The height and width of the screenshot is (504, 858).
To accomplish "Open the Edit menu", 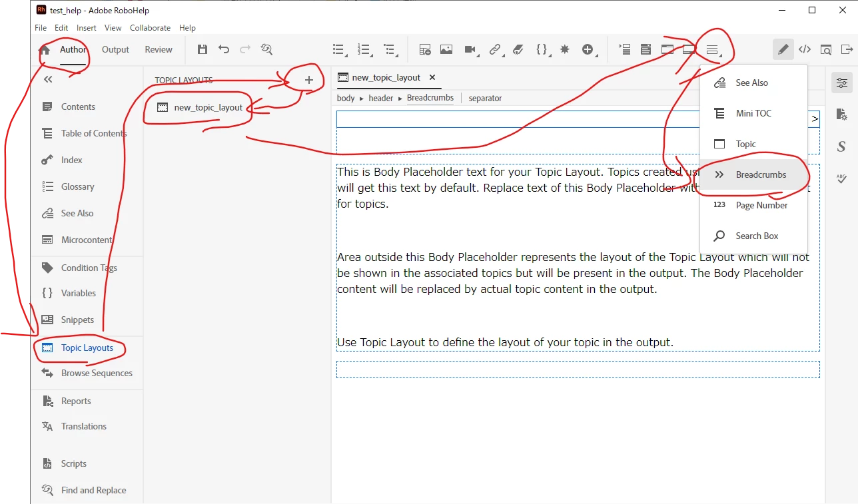I will 61,28.
